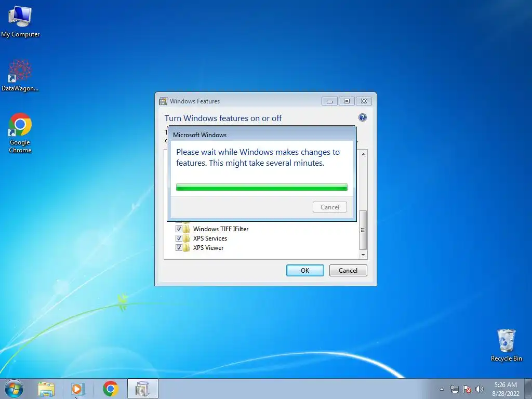Click OK in Windows Features
Screen dimensions: 532x399
305,270
